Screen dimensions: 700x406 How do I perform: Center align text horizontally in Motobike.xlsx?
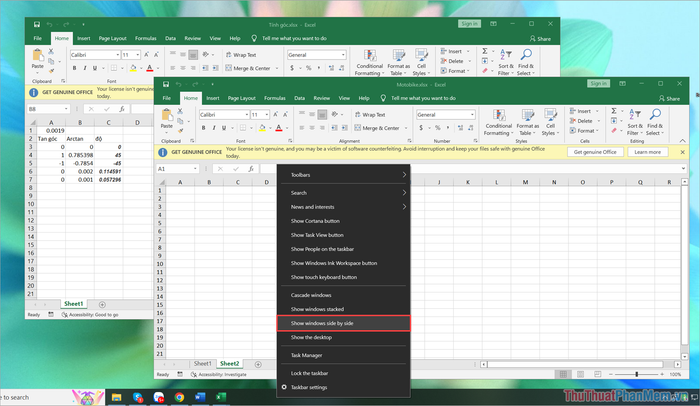click(x=312, y=128)
